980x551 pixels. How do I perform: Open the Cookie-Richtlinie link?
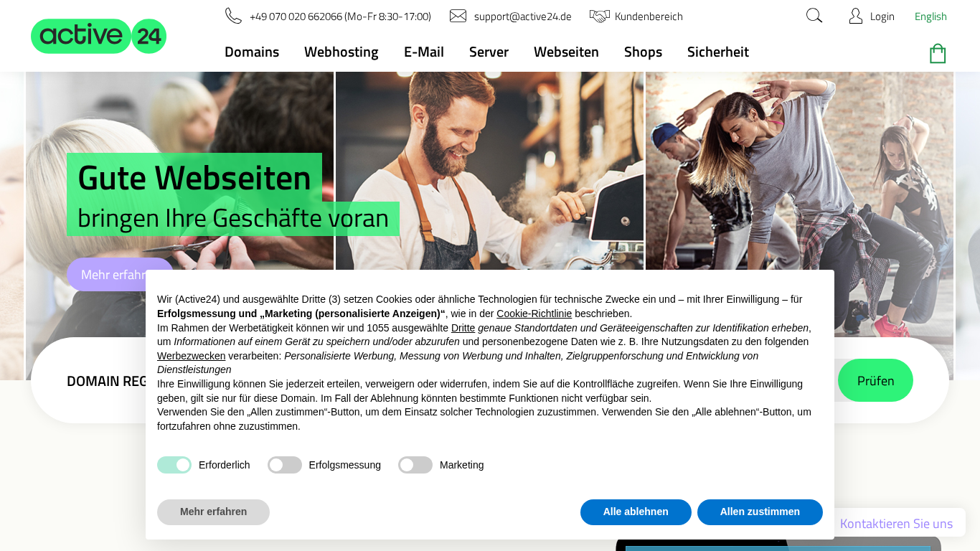pos(534,314)
